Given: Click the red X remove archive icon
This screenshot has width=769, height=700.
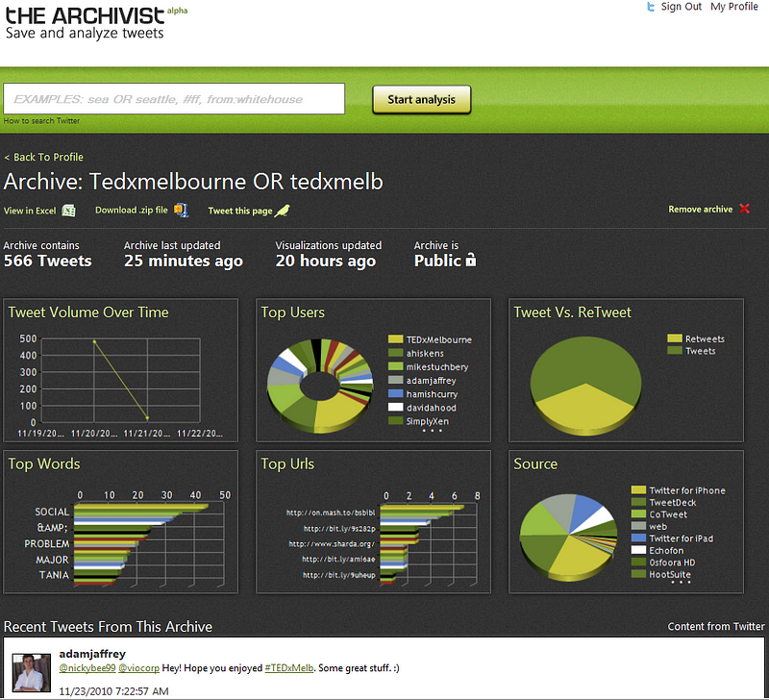Looking at the screenshot, I should (x=744, y=209).
